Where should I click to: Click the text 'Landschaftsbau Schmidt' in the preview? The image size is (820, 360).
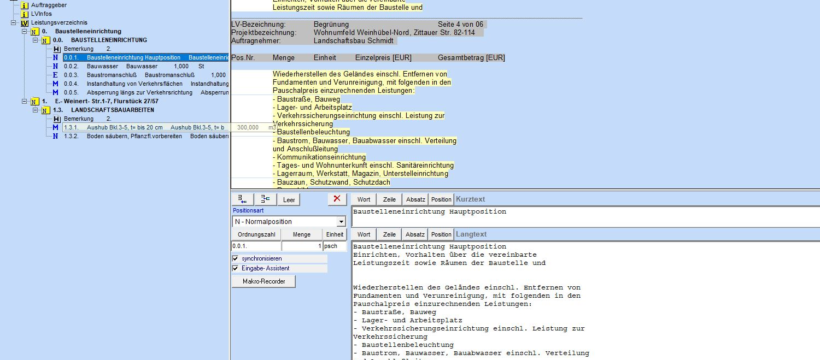(354, 41)
